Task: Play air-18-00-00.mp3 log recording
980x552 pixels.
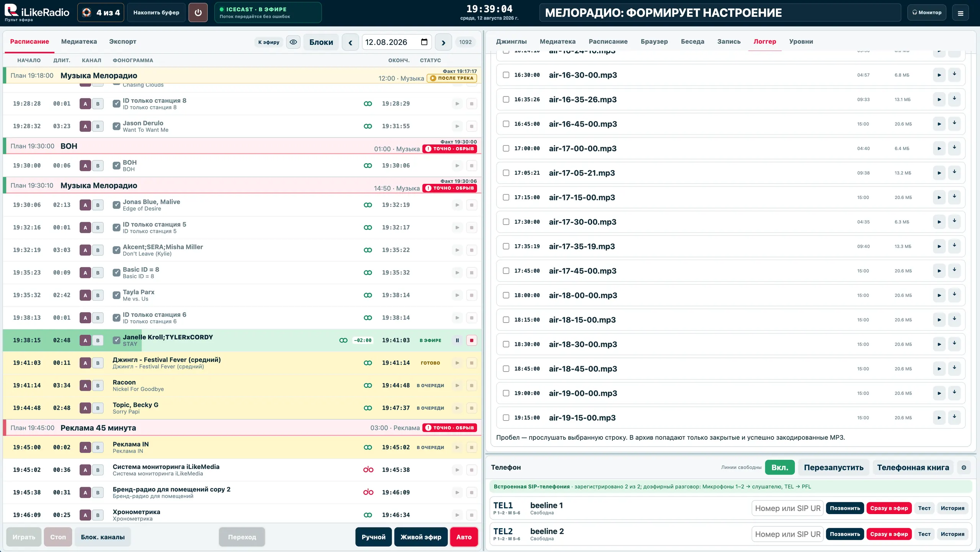Action: click(939, 295)
